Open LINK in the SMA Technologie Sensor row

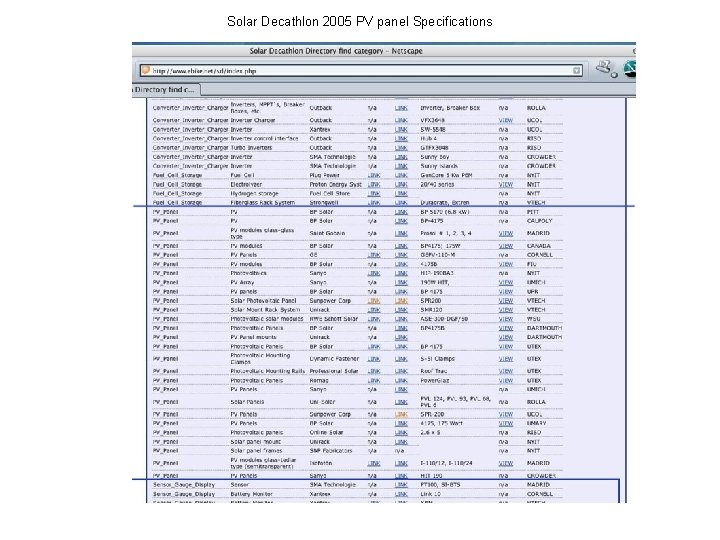(401, 485)
